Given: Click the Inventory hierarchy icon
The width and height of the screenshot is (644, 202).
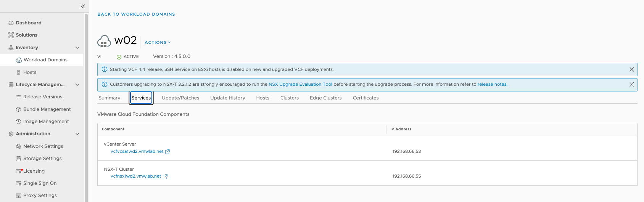Looking at the screenshot, I should pyautogui.click(x=11, y=48).
